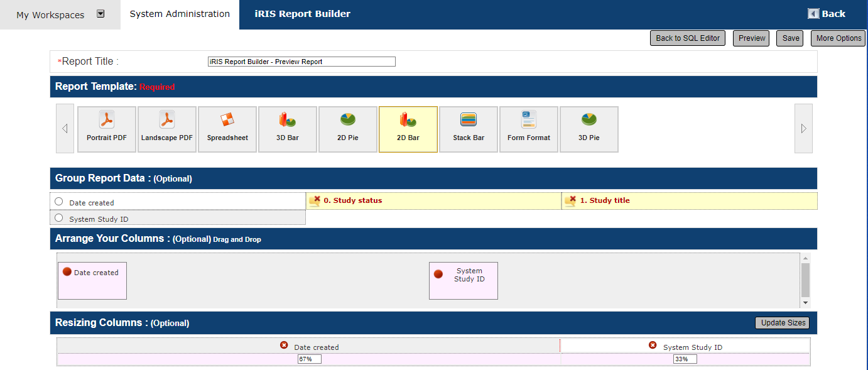Remove the Study title grouping icon
This screenshot has height=370, width=868.
(x=570, y=200)
